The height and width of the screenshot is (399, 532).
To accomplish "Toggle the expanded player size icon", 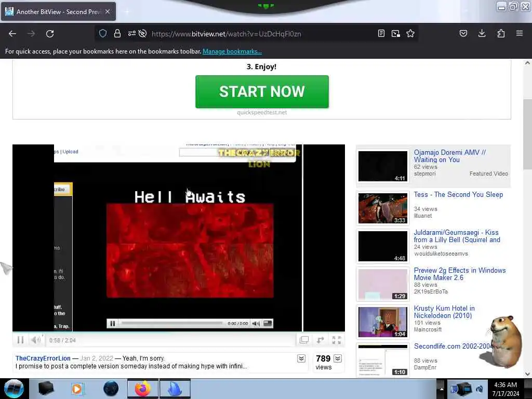I will [x=304, y=340].
